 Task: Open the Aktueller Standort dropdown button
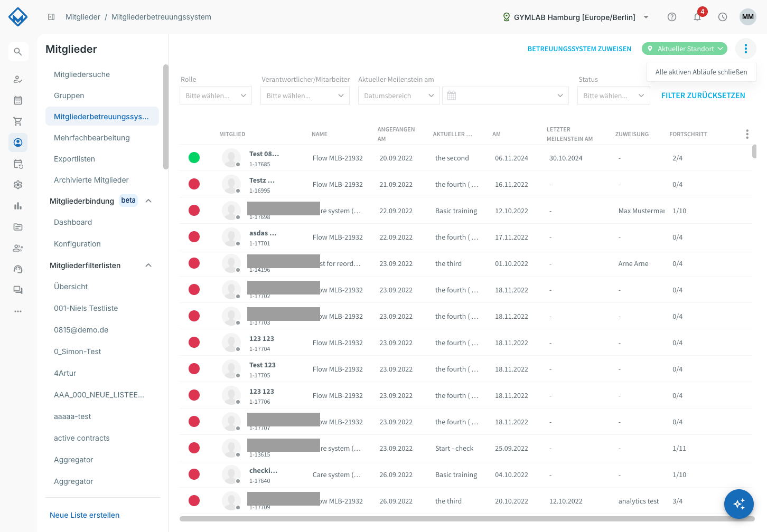(685, 49)
